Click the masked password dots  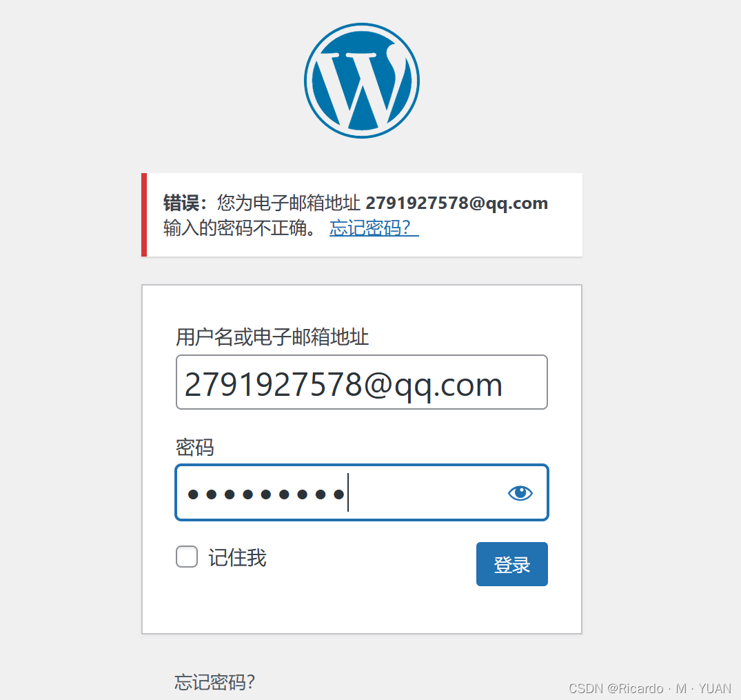click(x=266, y=494)
